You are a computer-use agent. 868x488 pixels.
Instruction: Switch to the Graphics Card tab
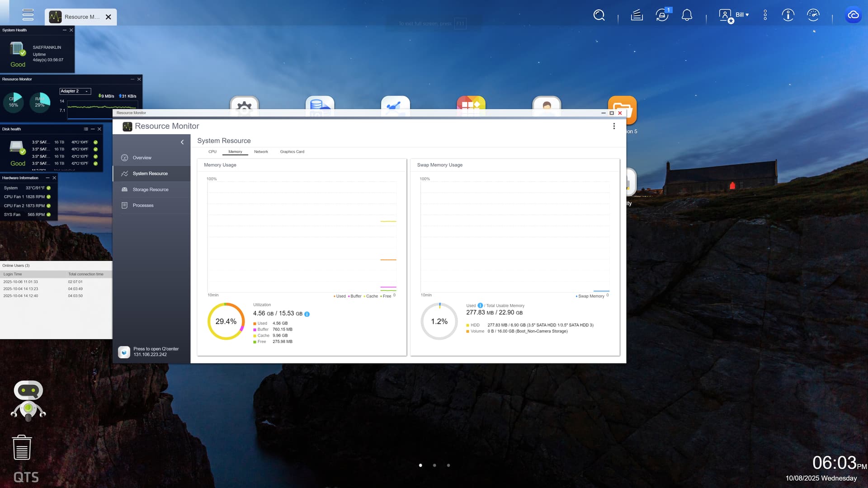pyautogui.click(x=292, y=152)
